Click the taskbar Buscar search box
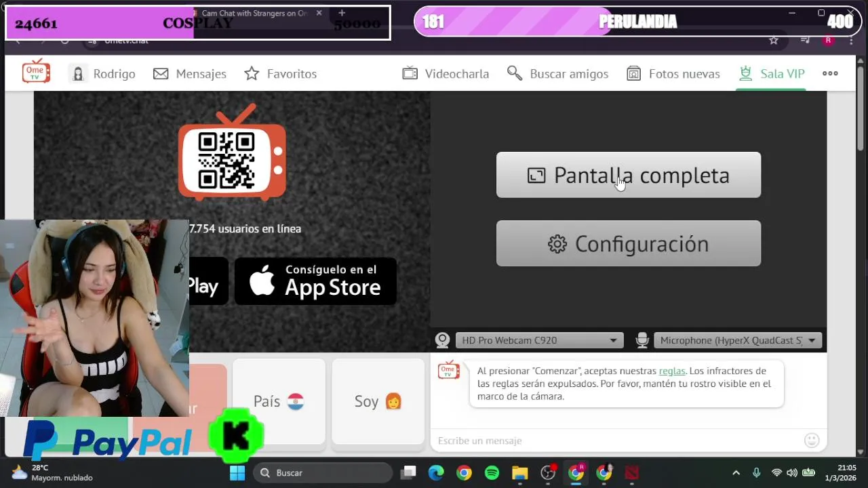The image size is (868, 488). [x=323, y=472]
